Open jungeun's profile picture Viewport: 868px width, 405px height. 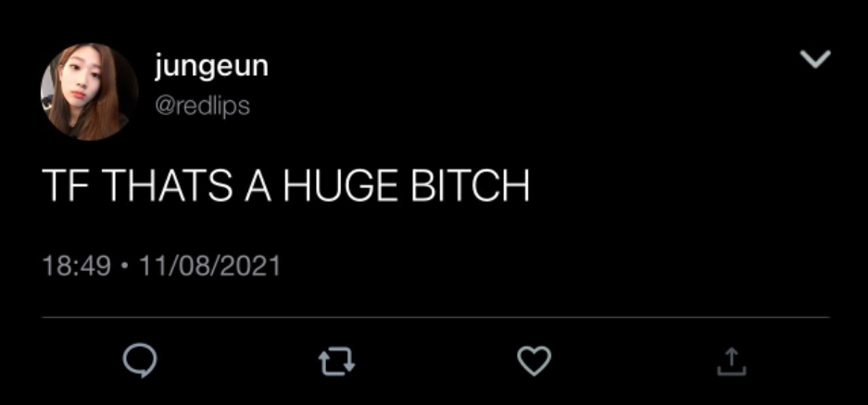pos(89,92)
